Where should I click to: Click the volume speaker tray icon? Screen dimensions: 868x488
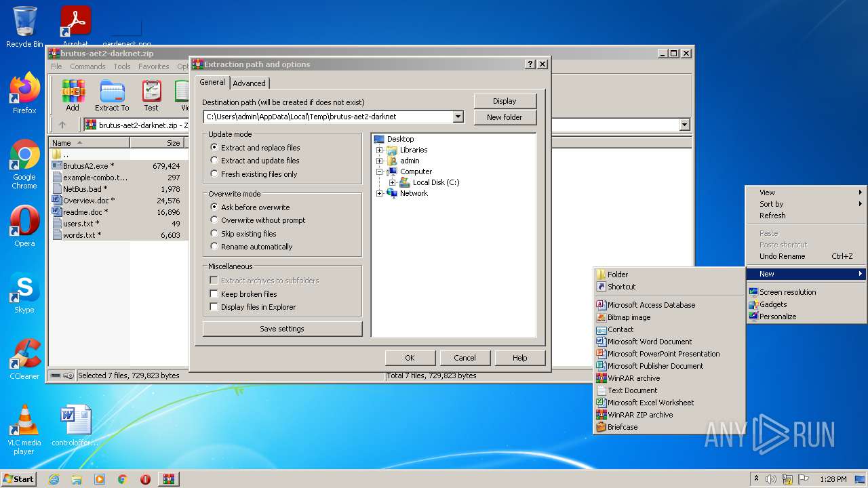coord(771,479)
